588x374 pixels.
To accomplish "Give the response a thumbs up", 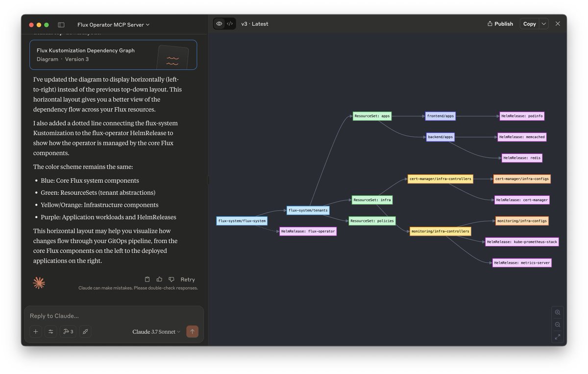I will (159, 280).
